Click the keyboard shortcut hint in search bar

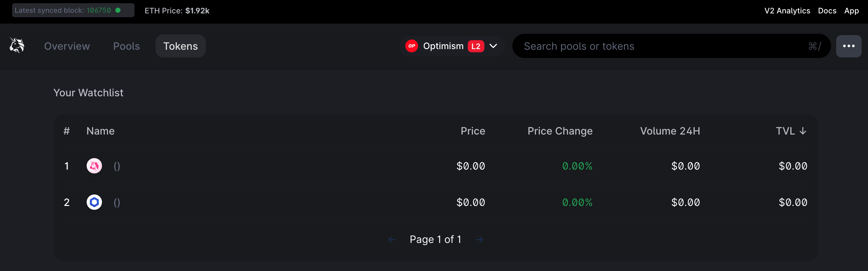click(814, 46)
